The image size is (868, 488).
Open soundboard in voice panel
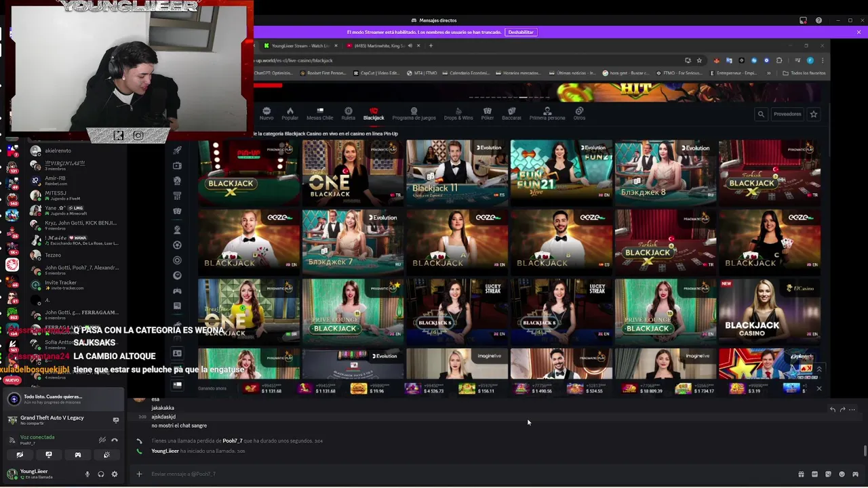point(106,455)
